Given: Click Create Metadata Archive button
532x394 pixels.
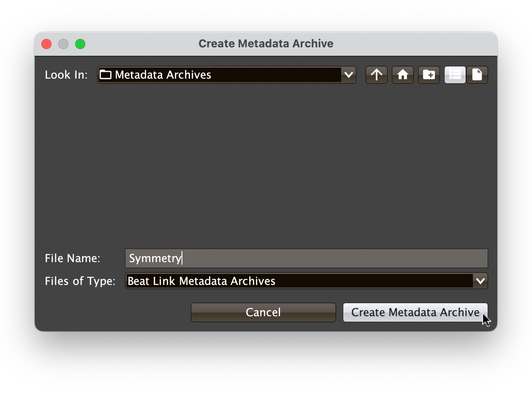Looking at the screenshot, I should coord(415,312).
